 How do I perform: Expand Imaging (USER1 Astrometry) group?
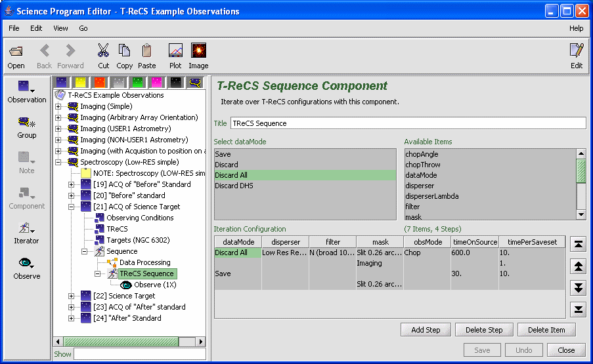pyautogui.click(x=58, y=129)
